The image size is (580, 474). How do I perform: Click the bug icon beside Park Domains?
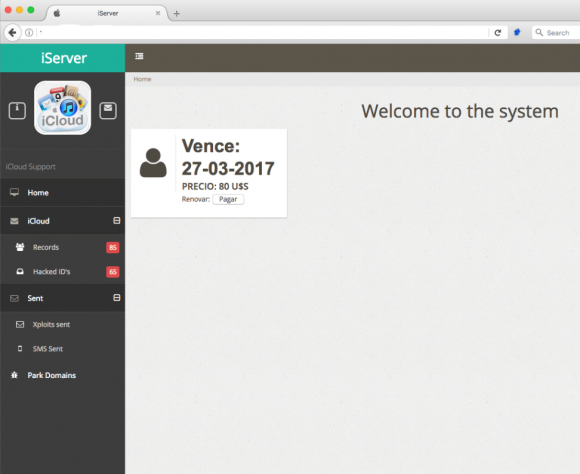[x=14, y=375]
